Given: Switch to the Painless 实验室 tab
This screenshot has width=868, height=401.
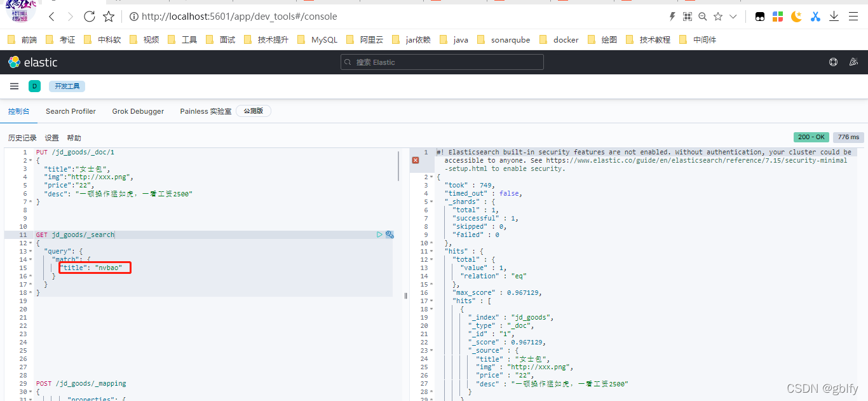Looking at the screenshot, I should click(x=206, y=111).
